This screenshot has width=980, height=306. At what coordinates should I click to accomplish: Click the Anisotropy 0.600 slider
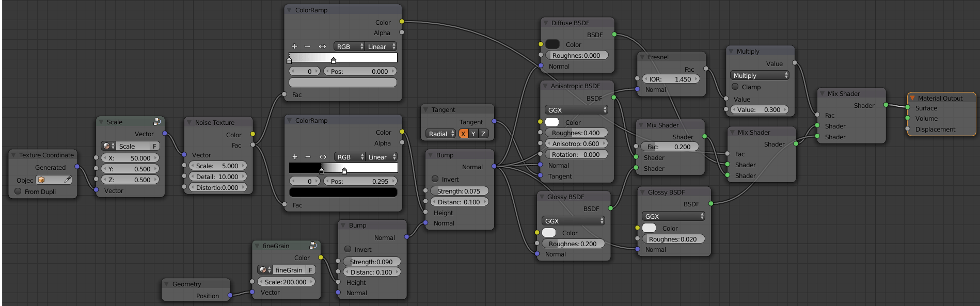click(x=577, y=143)
